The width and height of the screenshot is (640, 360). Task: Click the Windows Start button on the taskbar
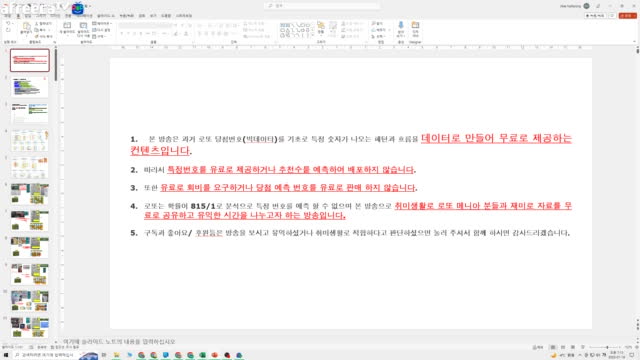click(6, 356)
